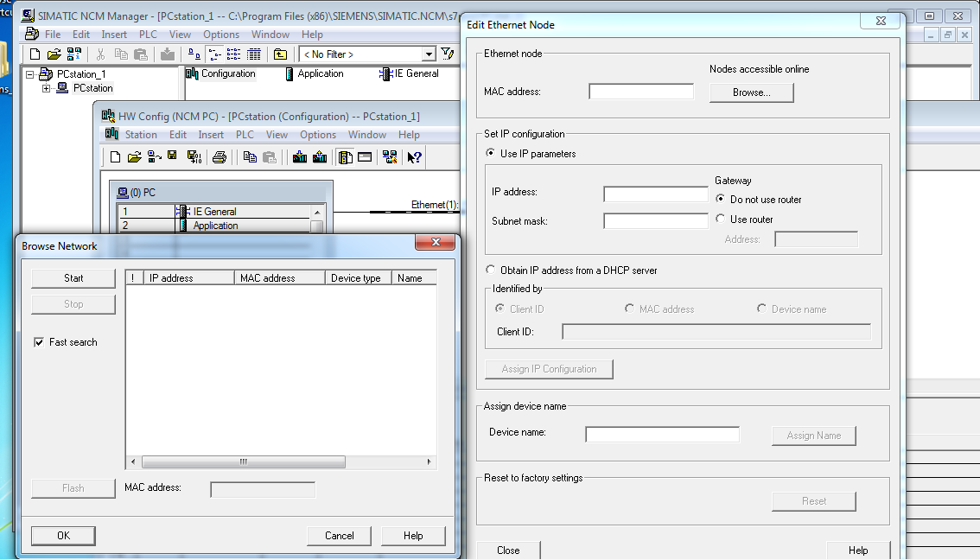Select the IE General object in NCM Manager
Viewport: 980px width, 560px height.
[x=410, y=73]
